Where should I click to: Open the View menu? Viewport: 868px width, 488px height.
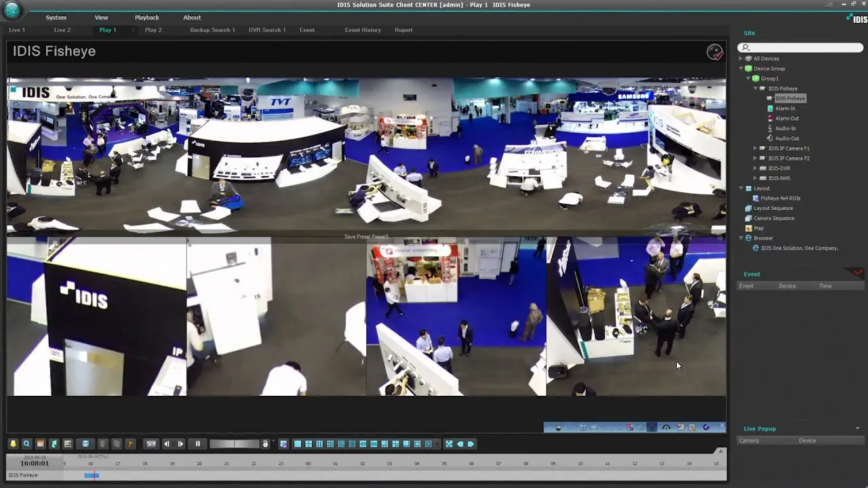pos(101,18)
